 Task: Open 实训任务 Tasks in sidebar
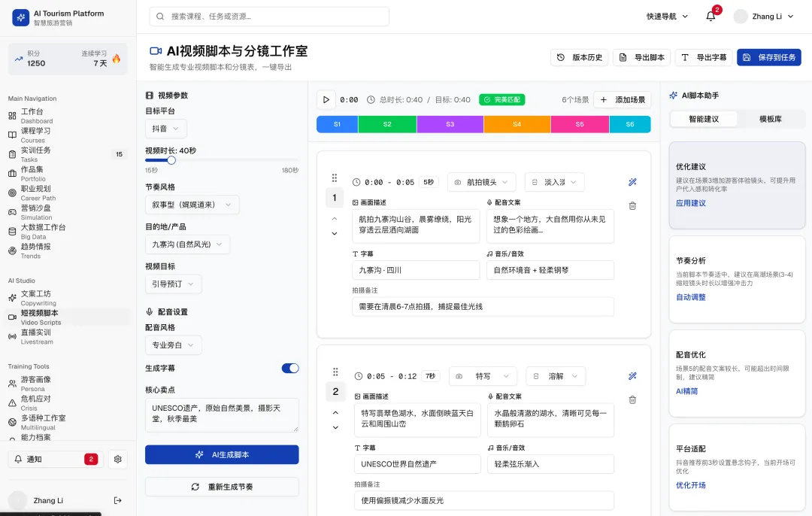pos(68,154)
